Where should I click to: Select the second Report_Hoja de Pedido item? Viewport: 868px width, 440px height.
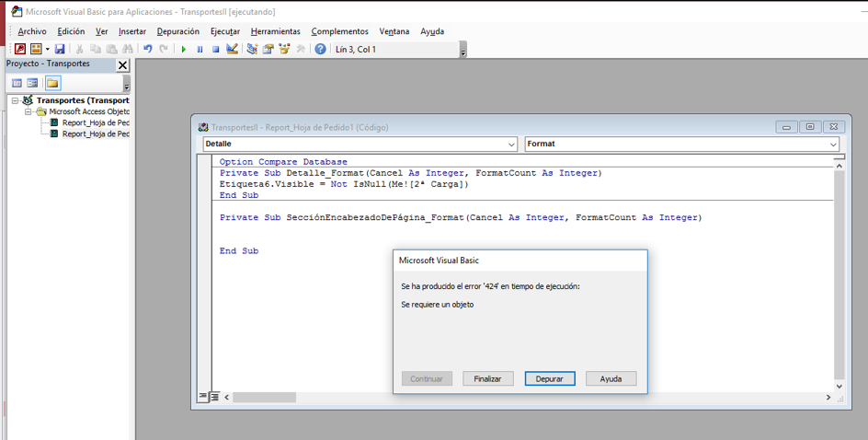point(96,133)
